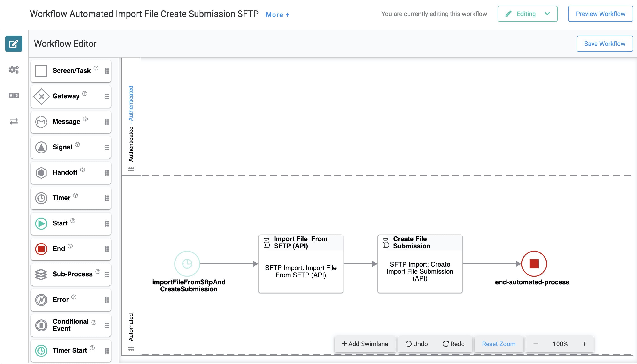The height and width of the screenshot is (364, 637).
Task: Select the Error lightning icon
Action: click(x=41, y=300)
